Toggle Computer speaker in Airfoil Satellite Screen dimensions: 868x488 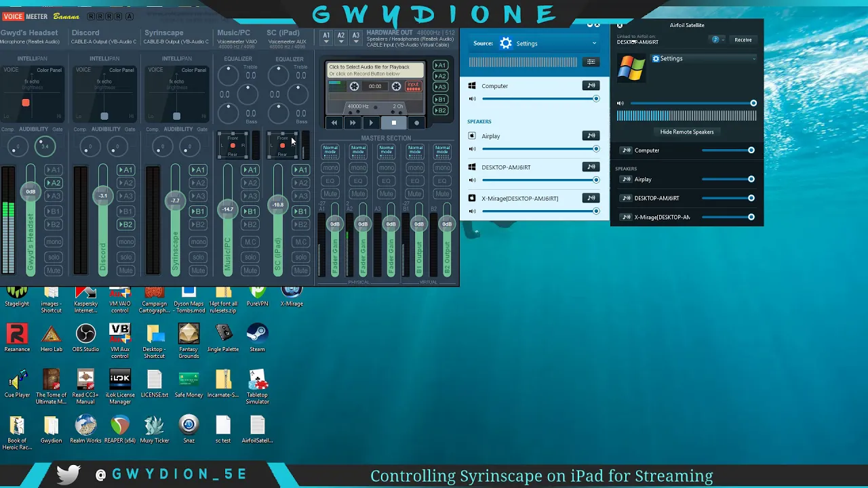tap(626, 150)
